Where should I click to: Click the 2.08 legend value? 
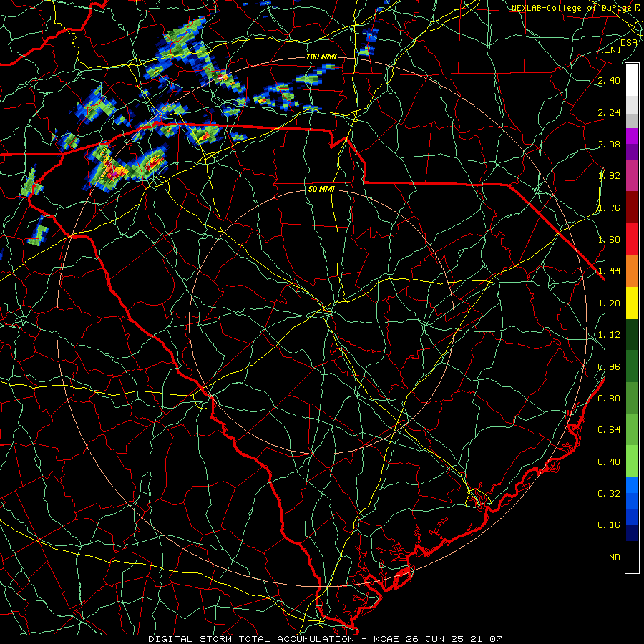tap(609, 144)
